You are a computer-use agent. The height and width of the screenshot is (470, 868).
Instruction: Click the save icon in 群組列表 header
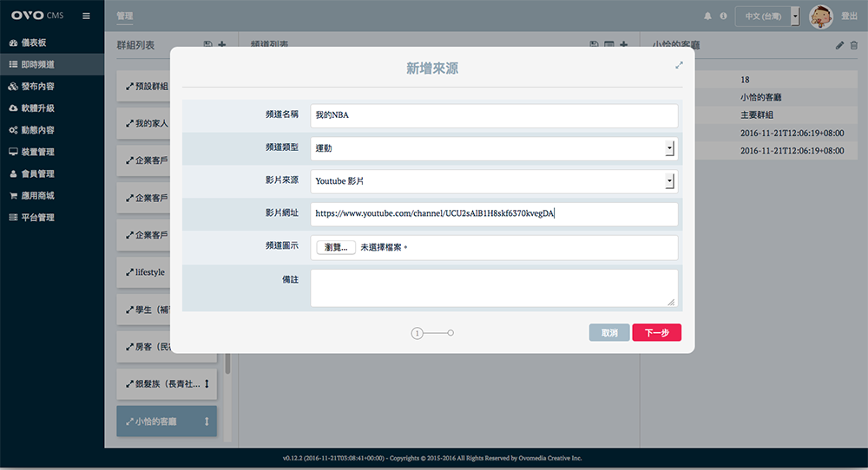pyautogui.click(x=207, y=45)
